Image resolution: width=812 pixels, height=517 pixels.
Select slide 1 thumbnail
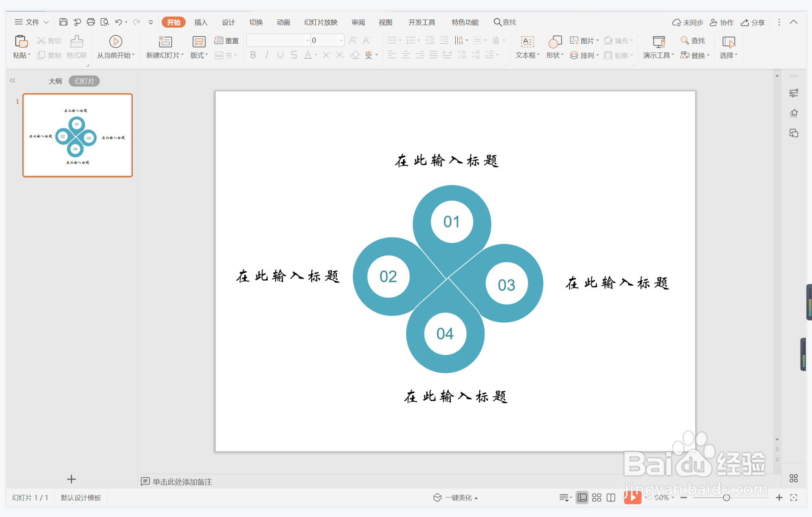(x=77, y=135)
